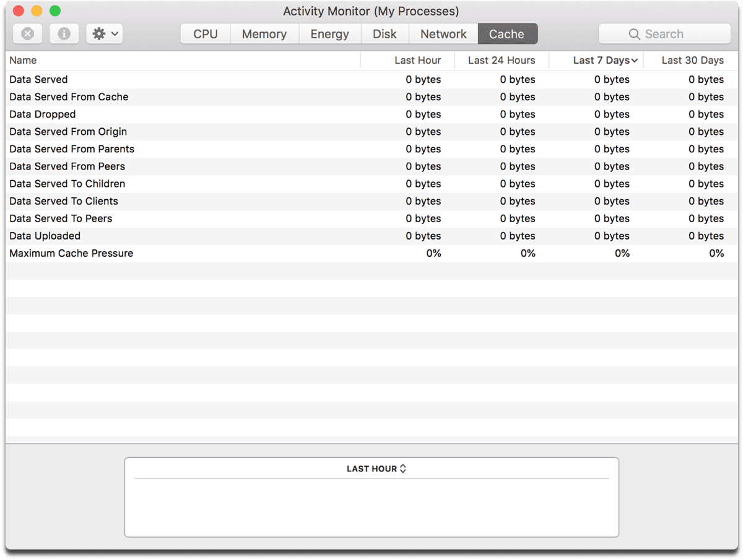
Task: Click the green zoom window button
Action: [x=55, y=11]
